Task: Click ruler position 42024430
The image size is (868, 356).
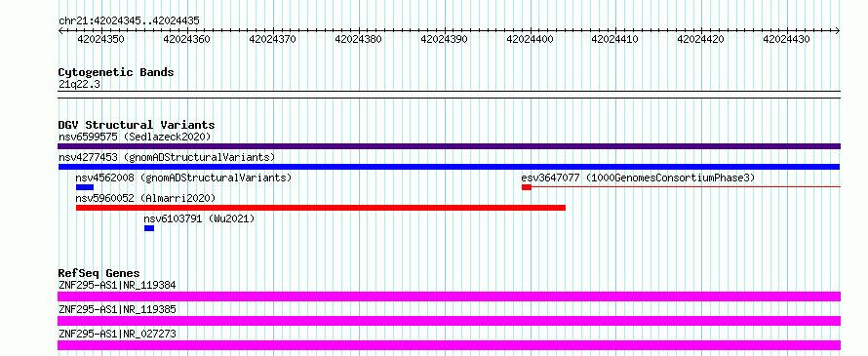Action: (x=787, y=39)
